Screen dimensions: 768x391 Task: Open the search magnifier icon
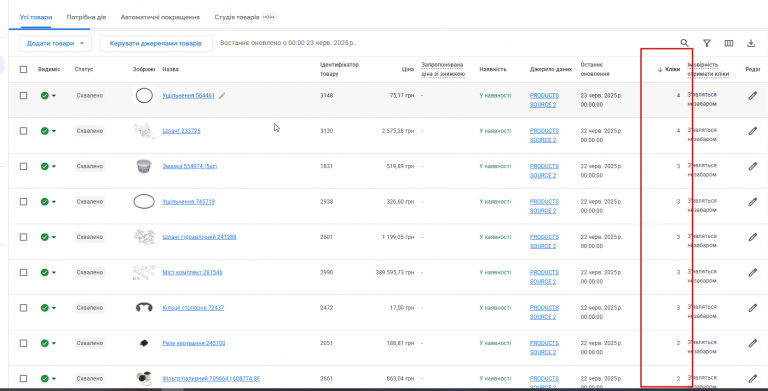click(x=684, y=43)
